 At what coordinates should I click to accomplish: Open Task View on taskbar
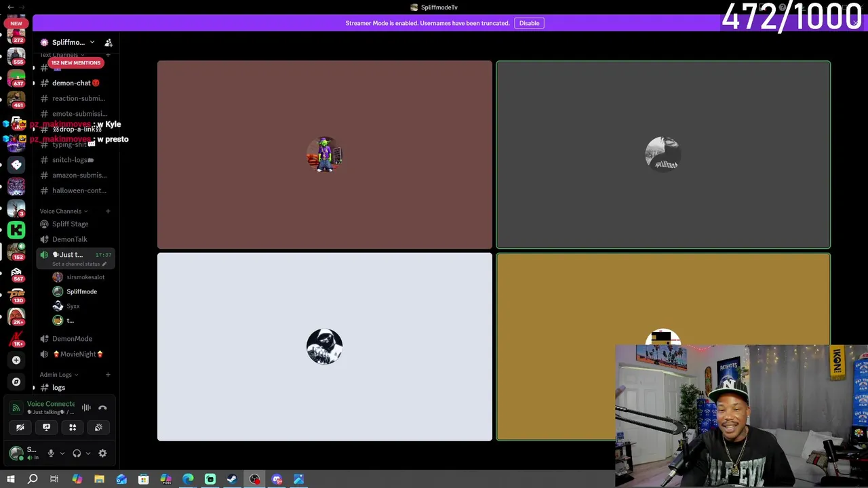pos(54,479)
